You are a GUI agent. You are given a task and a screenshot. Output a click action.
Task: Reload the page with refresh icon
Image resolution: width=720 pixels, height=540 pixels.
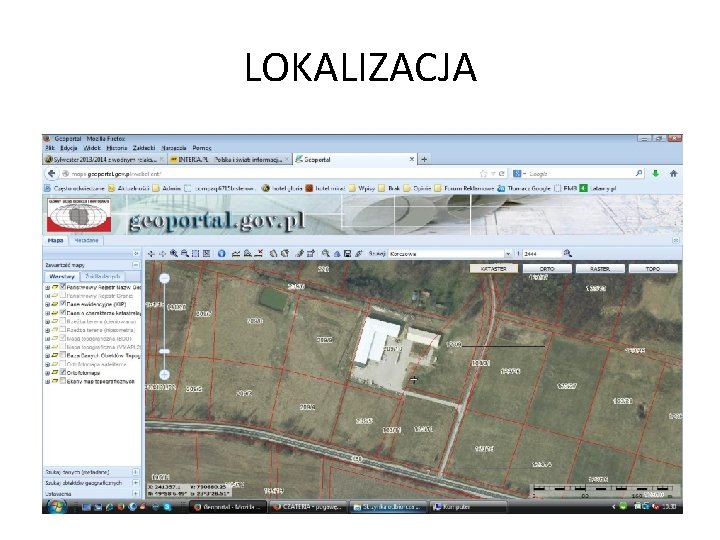501,174
